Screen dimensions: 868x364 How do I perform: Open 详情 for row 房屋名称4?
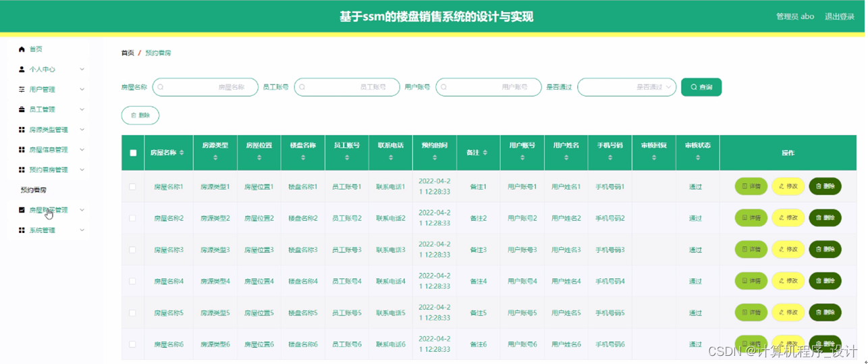[x=751, y=281]
